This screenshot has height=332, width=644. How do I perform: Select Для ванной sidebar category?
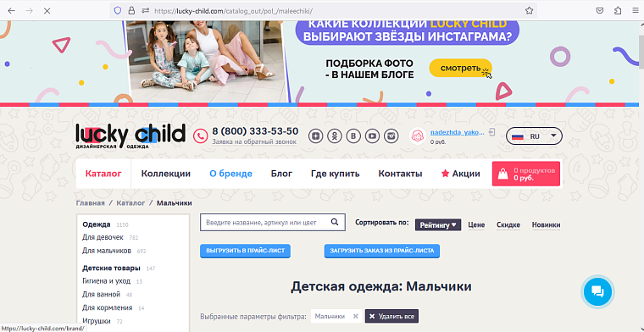tap(101, 294)
